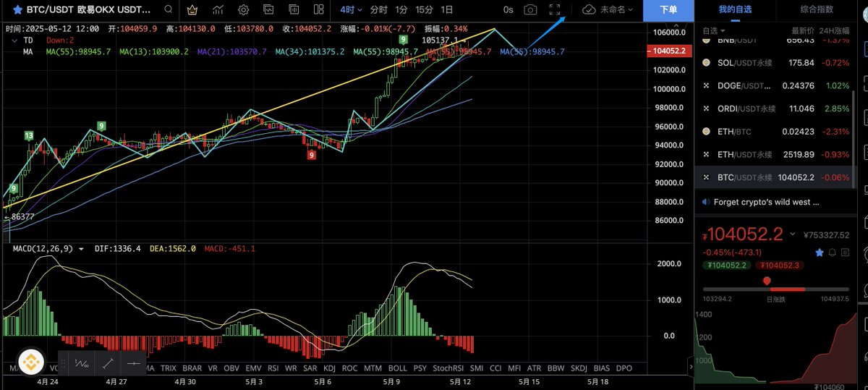Toggle the EMV indicator
Viewport: 868px width, 390px height.
(x=254, y=368)
